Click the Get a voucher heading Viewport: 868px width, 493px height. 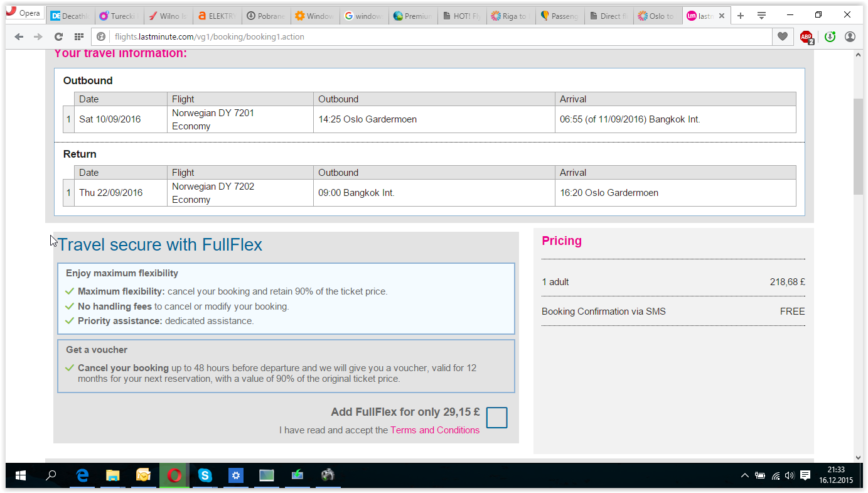pyautogui.click(x=97, y=350)
